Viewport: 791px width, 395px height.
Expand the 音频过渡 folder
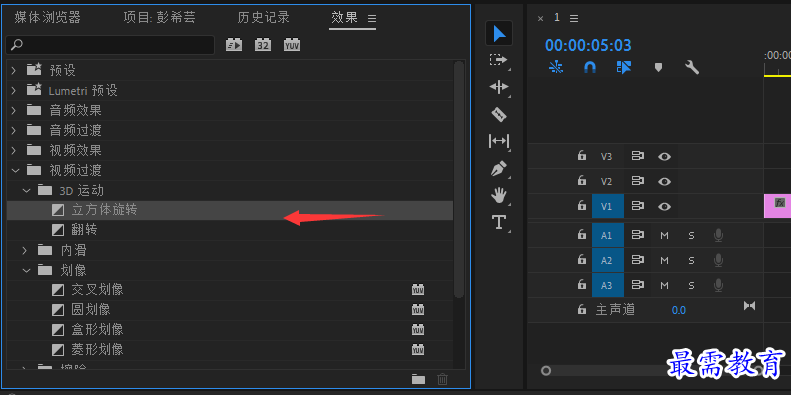14,130
